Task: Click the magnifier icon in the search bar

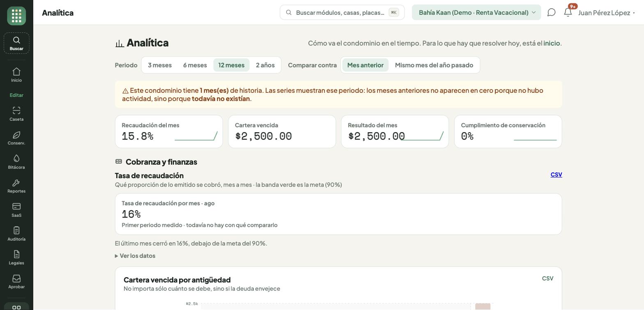Action: tap(289, 12)
